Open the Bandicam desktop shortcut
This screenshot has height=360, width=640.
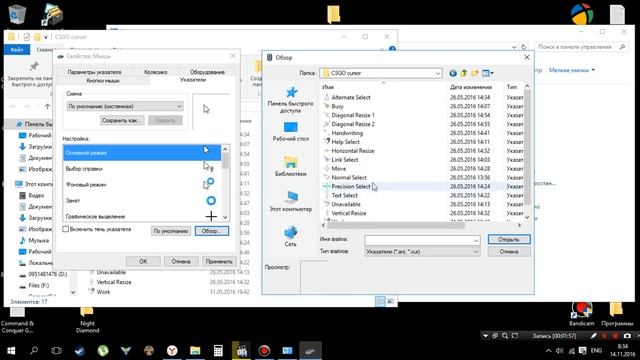coord(582,314)
